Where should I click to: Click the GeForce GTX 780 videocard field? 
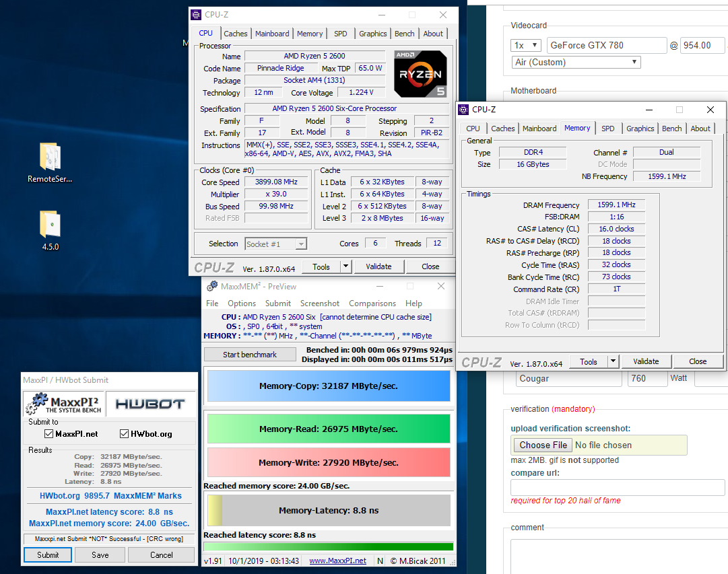pos(607,46)
